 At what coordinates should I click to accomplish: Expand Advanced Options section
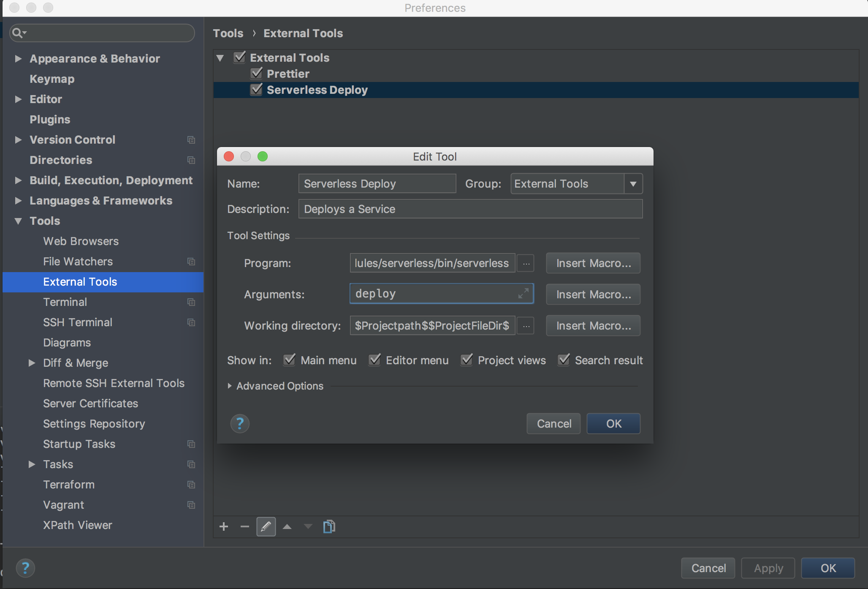[x=230, y=386]
